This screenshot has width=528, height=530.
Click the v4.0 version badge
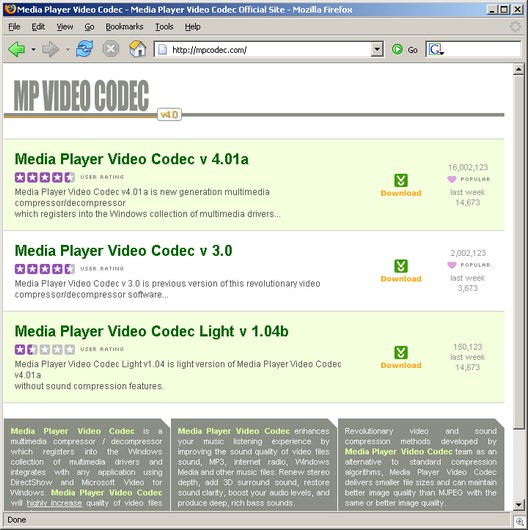[169, 115]
